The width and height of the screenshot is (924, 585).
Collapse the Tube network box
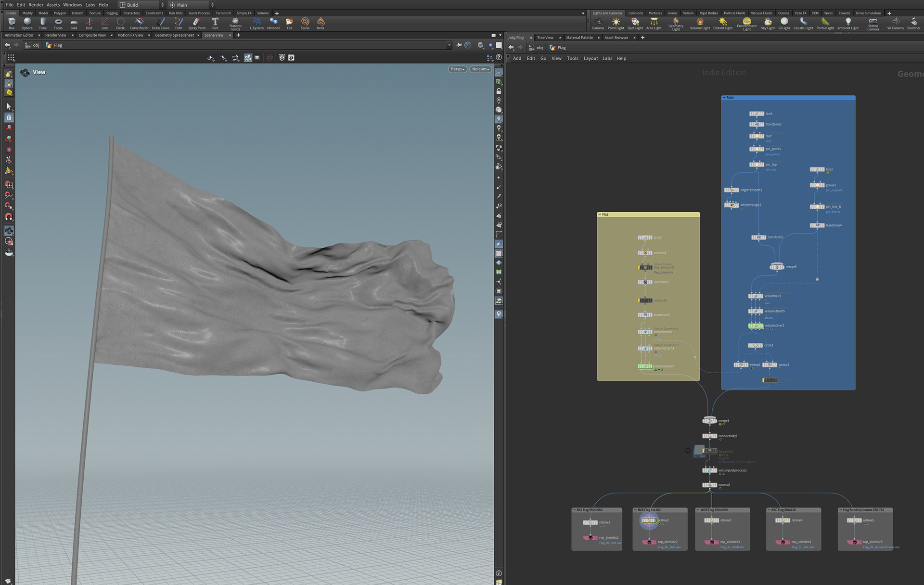724,98
